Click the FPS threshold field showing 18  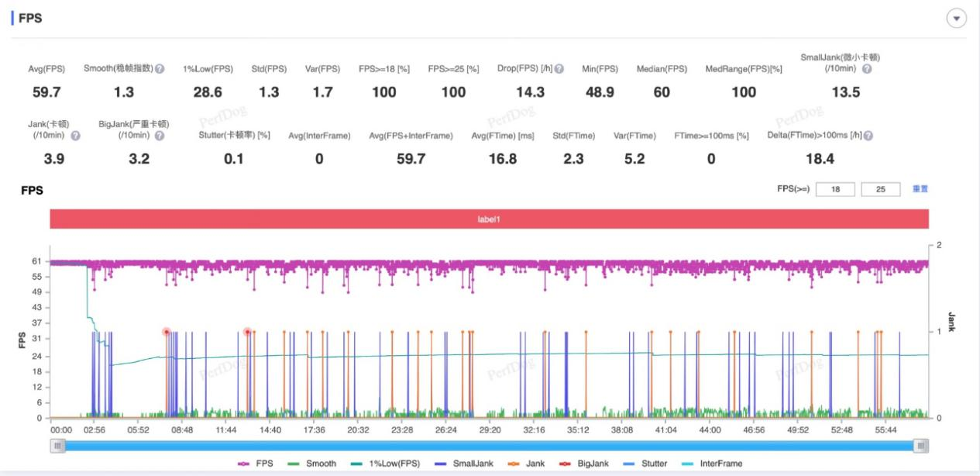click(x=835, y=189)
